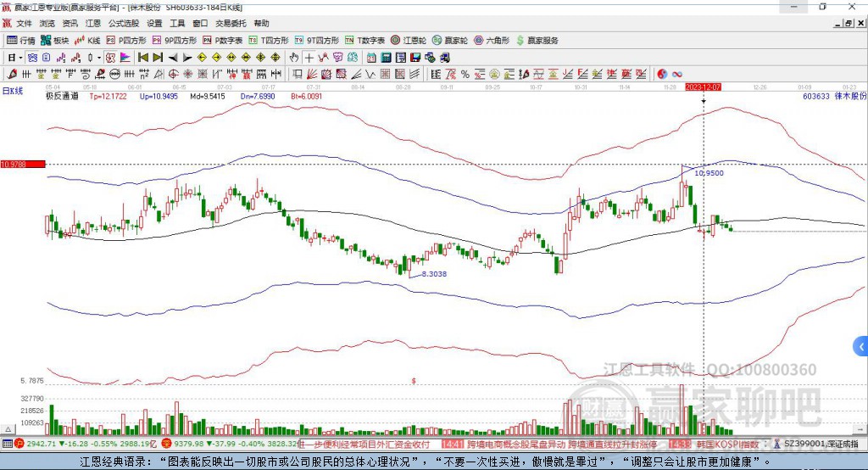Open the 赢家轮 wheel tool

point(450,41)
